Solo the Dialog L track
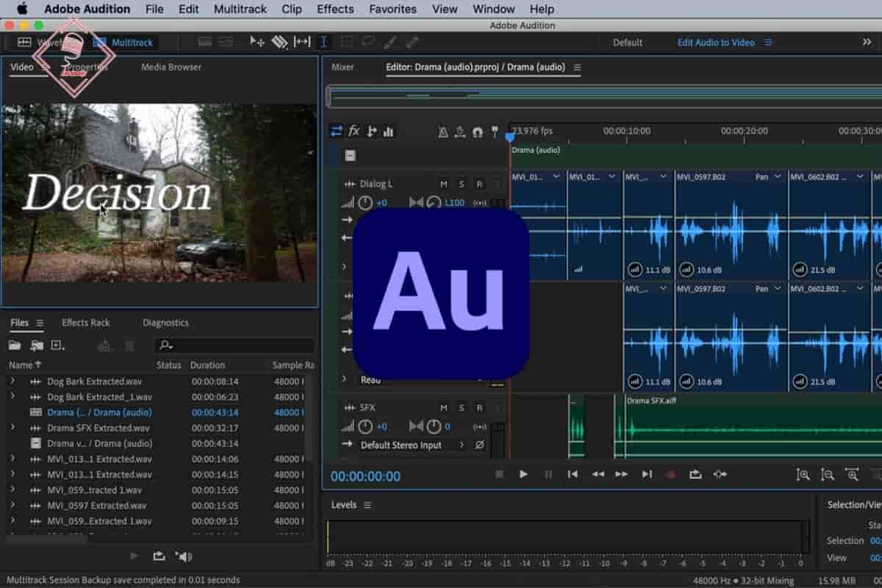Viewport: 882px width, 588px height. tap(461, 183)
